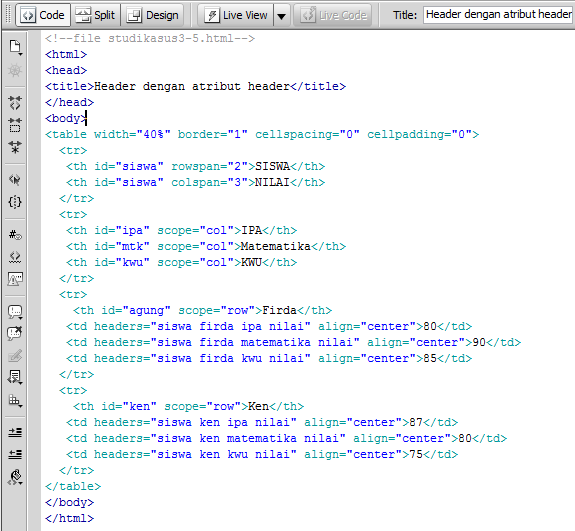
Task: Click the Wrap Tag icon
Action: [15, 355]
